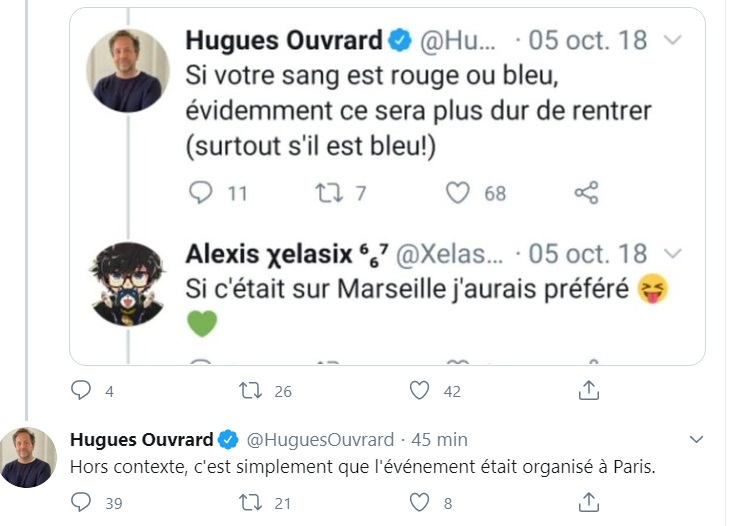Share the 'Hors contexte' tweet
This screenshot has width=735, height=526.
click(x=590, y=502)
